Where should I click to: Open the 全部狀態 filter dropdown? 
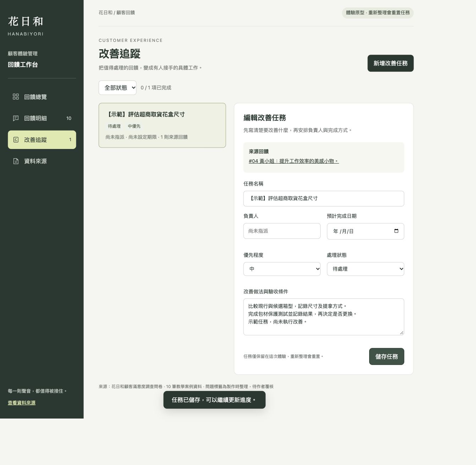(x=117, y=88)
